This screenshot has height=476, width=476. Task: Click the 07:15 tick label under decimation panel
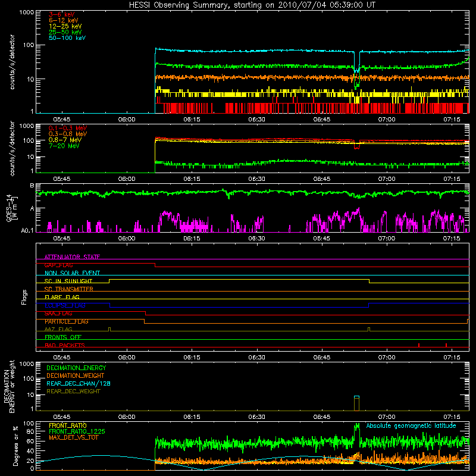452,417
